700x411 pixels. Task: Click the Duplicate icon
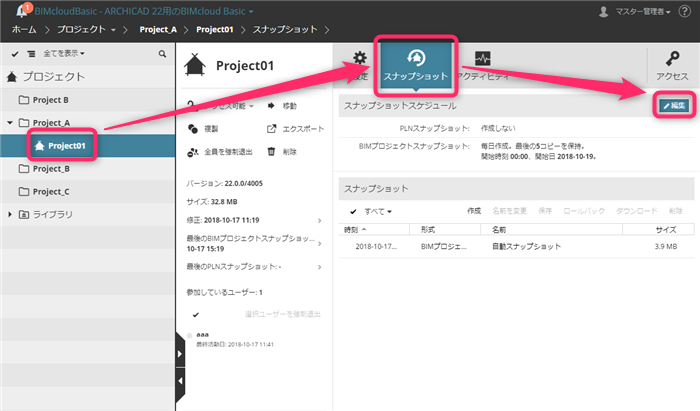[193, 129]
